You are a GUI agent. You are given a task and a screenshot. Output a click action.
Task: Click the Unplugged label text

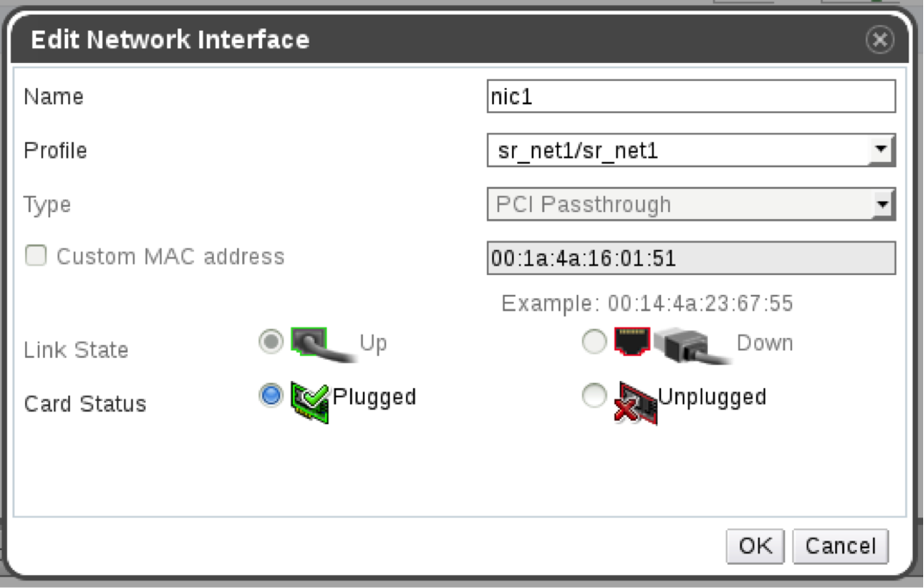point(712,397)
